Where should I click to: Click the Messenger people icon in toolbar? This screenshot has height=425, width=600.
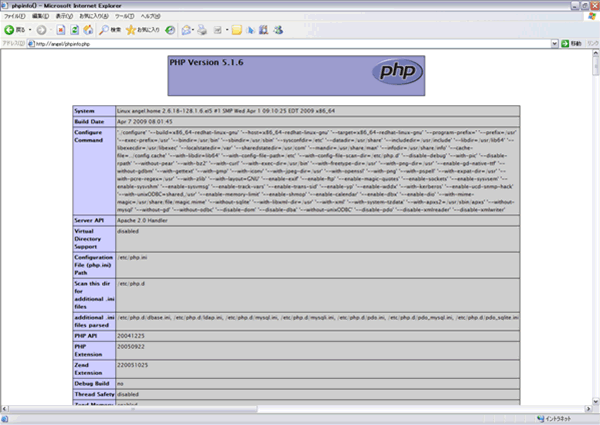click(278, 30)
